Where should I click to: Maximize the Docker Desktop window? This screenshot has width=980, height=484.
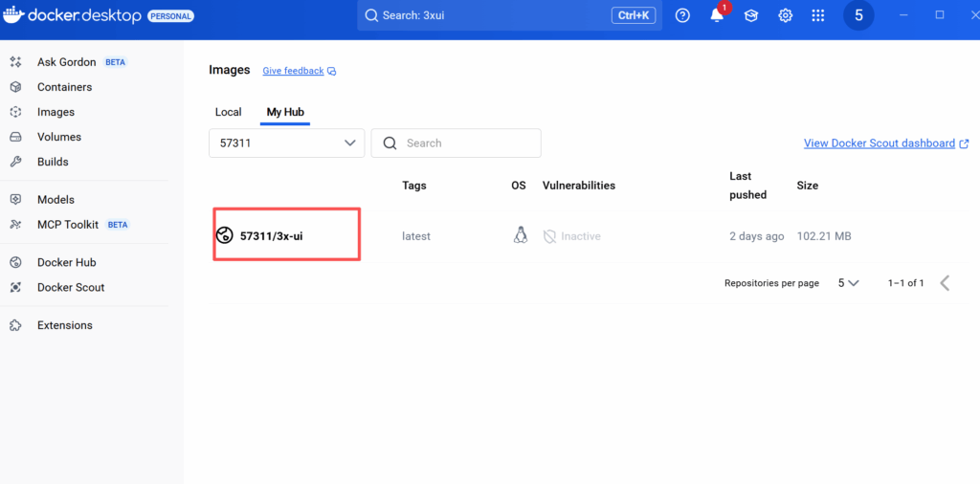point(940,15)
